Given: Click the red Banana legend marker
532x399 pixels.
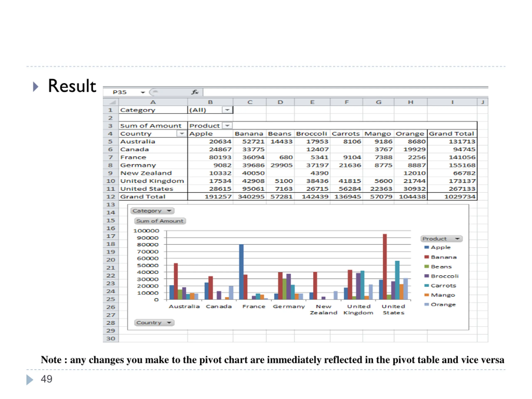Looking at the screenshot, I should (x=427, y=257).
